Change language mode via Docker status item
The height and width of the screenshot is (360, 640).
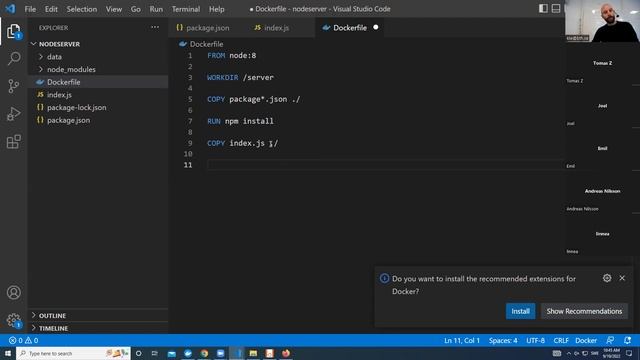586,340
